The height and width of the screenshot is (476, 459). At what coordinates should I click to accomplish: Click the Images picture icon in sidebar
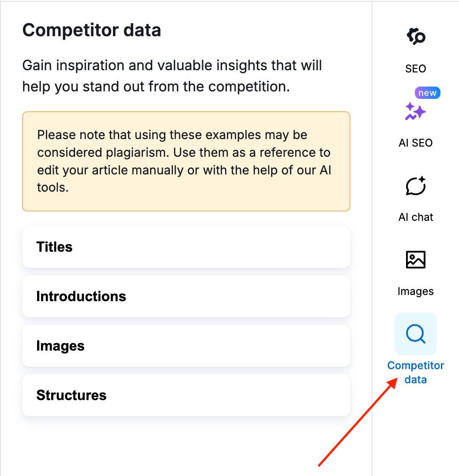coord(415,260)
